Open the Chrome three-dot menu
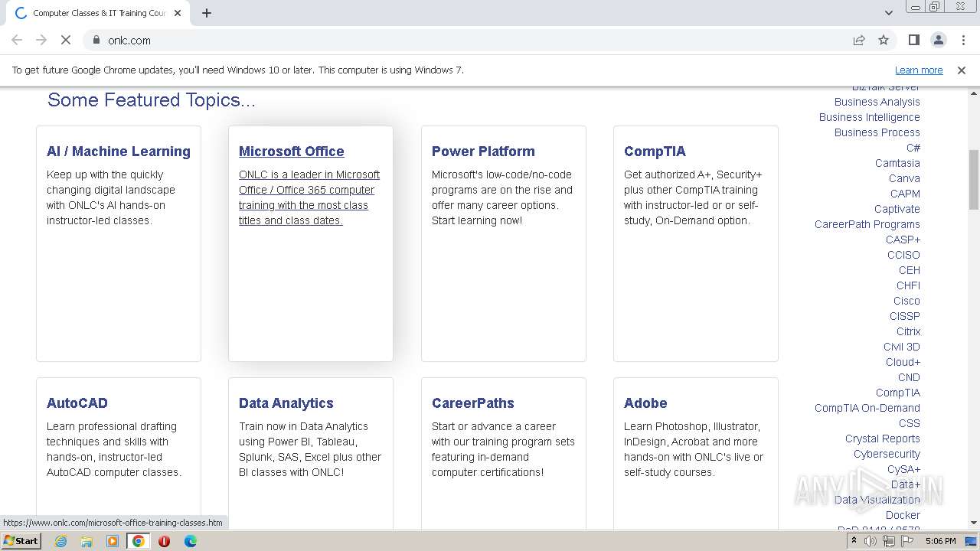 [x=962, y=40]
